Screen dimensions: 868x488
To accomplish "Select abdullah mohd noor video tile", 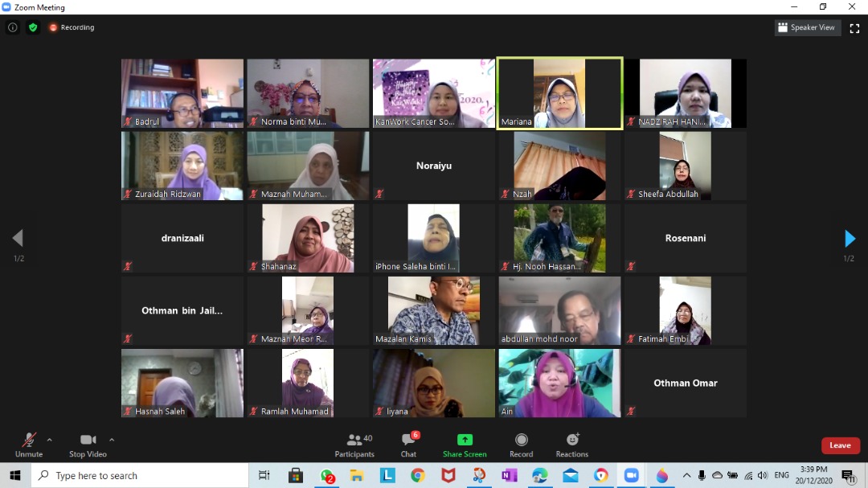I will point(559,311).
